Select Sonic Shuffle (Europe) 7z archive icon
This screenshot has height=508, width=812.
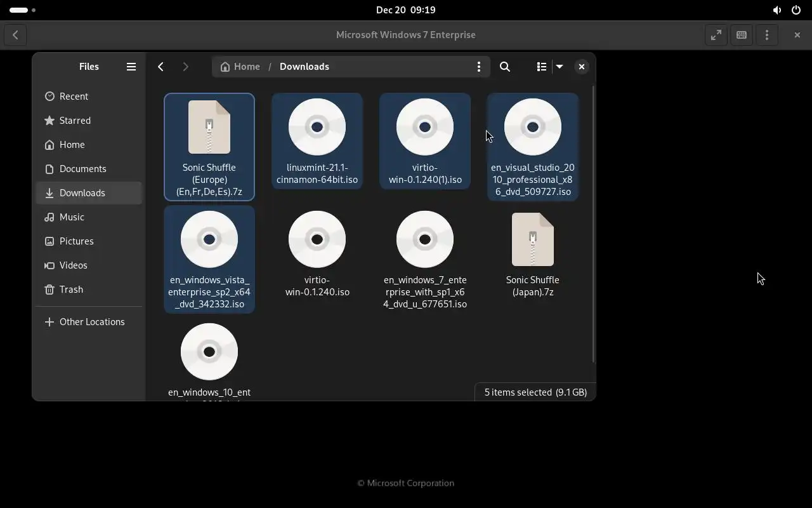209,127
